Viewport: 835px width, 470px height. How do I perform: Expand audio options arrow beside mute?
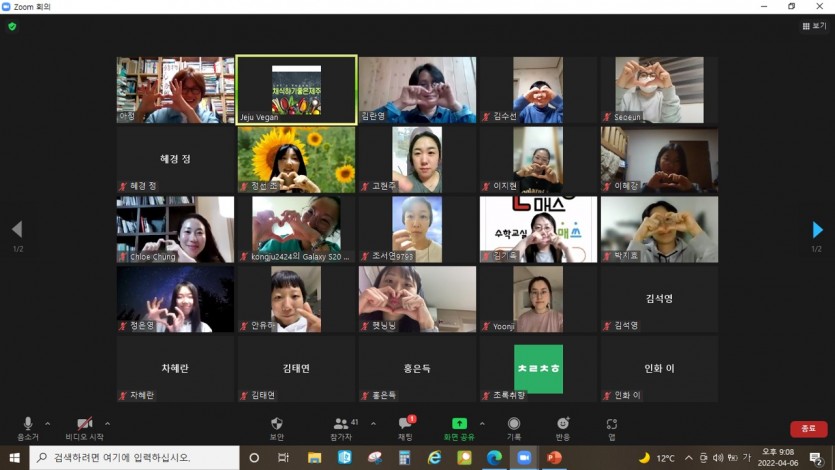pyautogui.click(x=48, y=424)
